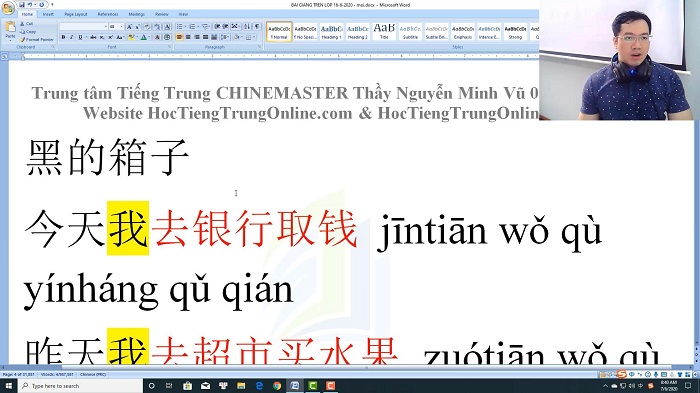Screen dimensions: 700x393
Task: Decrease the paragraph indent
Action: click(x=217, y=26)
